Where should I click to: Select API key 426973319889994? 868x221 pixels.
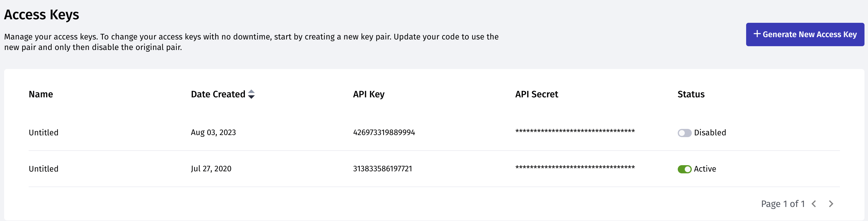coord(384,132)
